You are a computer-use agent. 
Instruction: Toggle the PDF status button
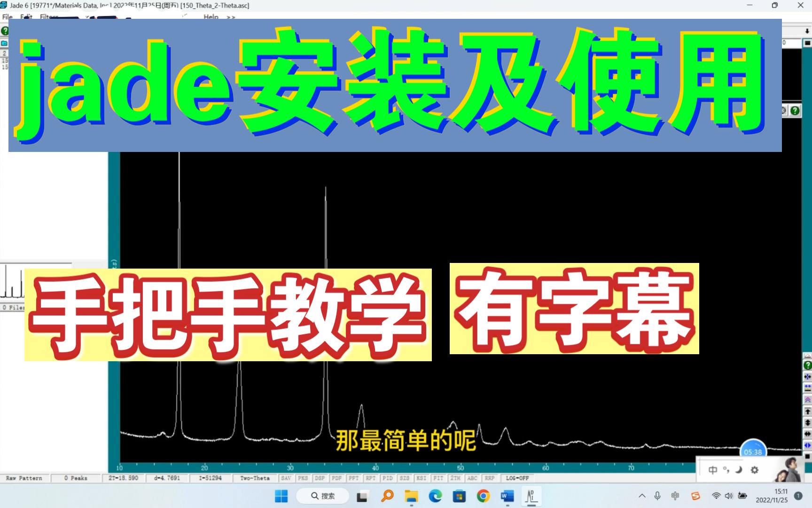[337, 478]
